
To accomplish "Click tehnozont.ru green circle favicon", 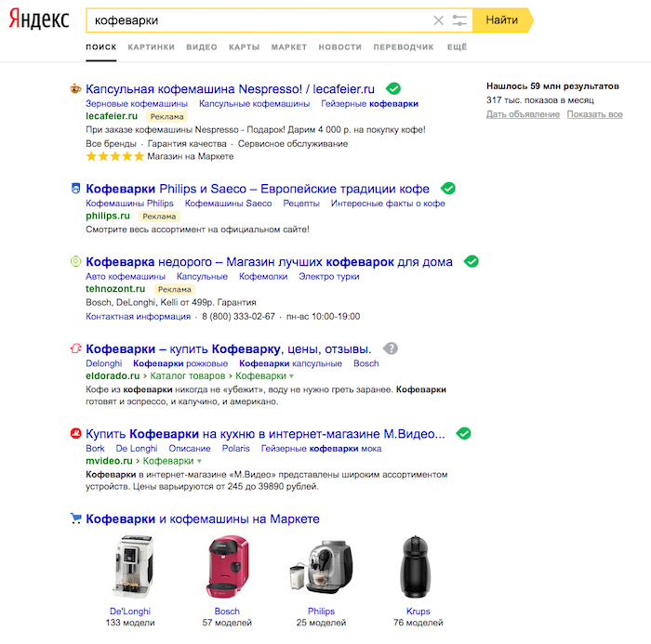I will 75,261.
